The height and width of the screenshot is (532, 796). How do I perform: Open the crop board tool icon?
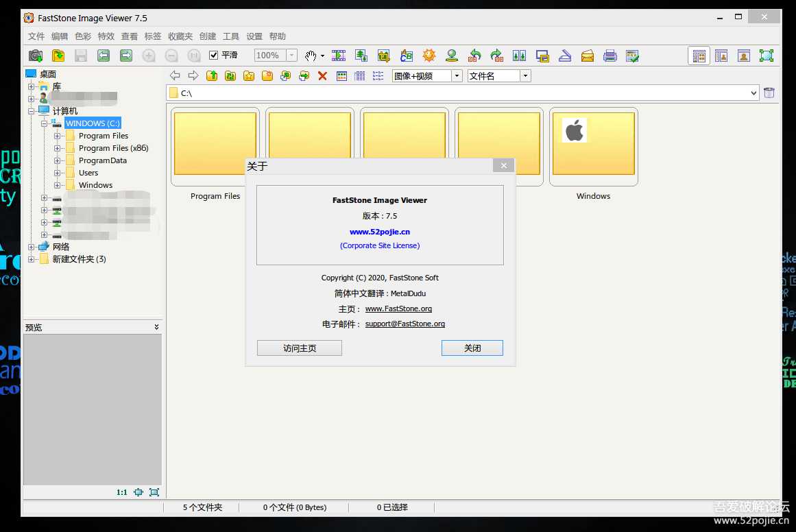(384, 56)
